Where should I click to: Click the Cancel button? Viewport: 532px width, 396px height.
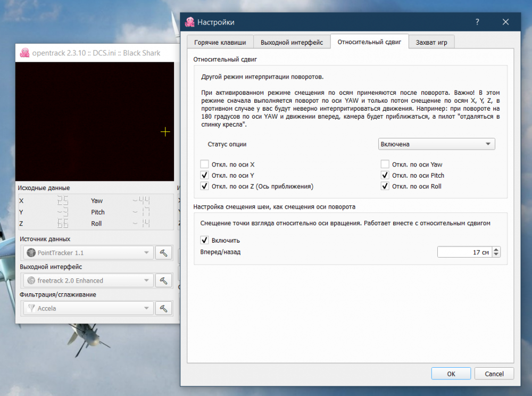pos(494,374)
